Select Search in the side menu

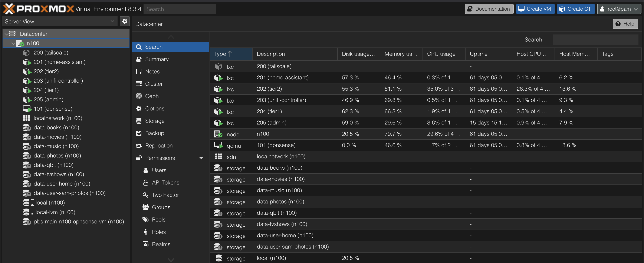tap(171, 47)
